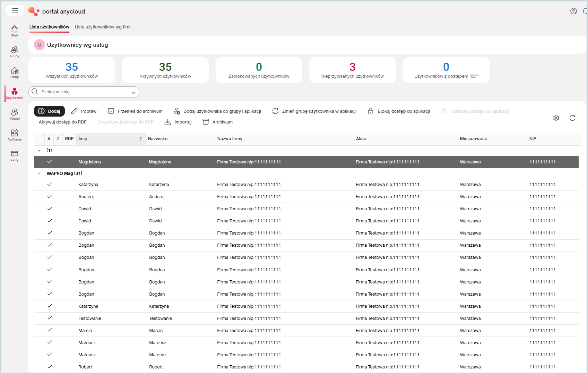Collapse the (1) group row
588x374 pixels.
(x=39, y=151)
